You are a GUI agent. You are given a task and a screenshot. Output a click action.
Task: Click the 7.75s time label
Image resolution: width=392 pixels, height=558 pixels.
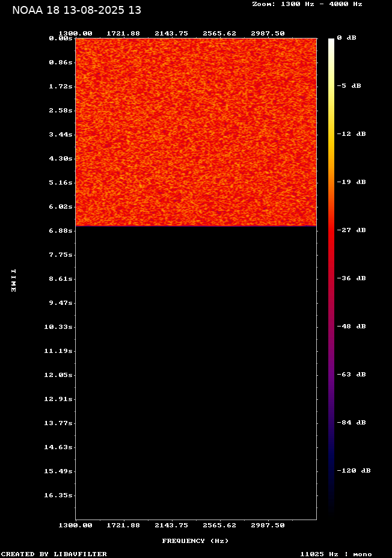click(x=61, y=255)
